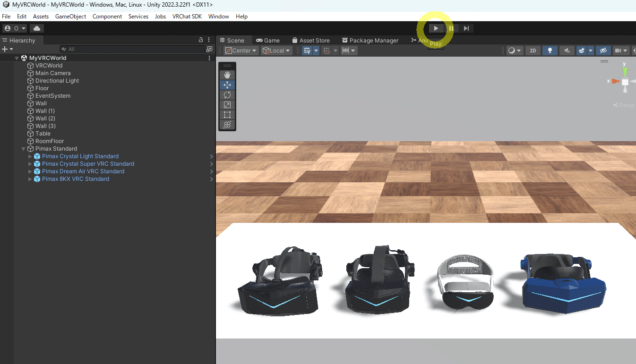Toggle grid increment snap button
Screen dimensions: 636x364
pos(326,51)
